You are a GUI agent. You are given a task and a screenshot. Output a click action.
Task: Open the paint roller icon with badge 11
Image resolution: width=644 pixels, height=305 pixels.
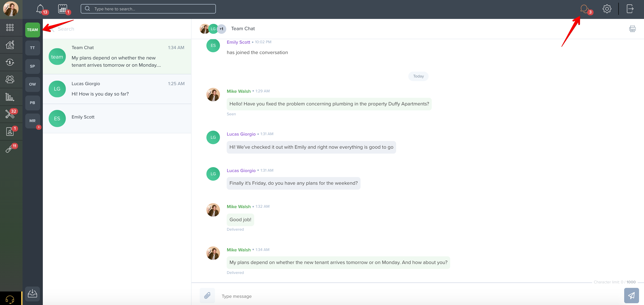tap(9, 149)
